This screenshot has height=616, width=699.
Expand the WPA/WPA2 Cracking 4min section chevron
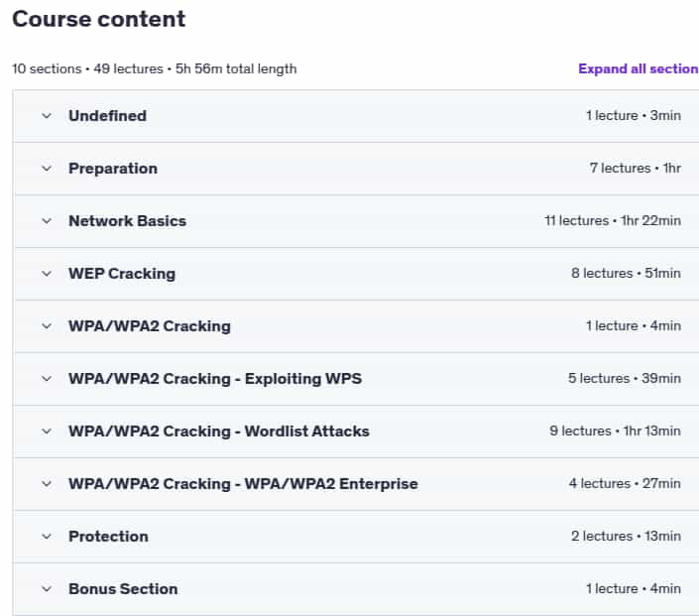click(47, 326)
